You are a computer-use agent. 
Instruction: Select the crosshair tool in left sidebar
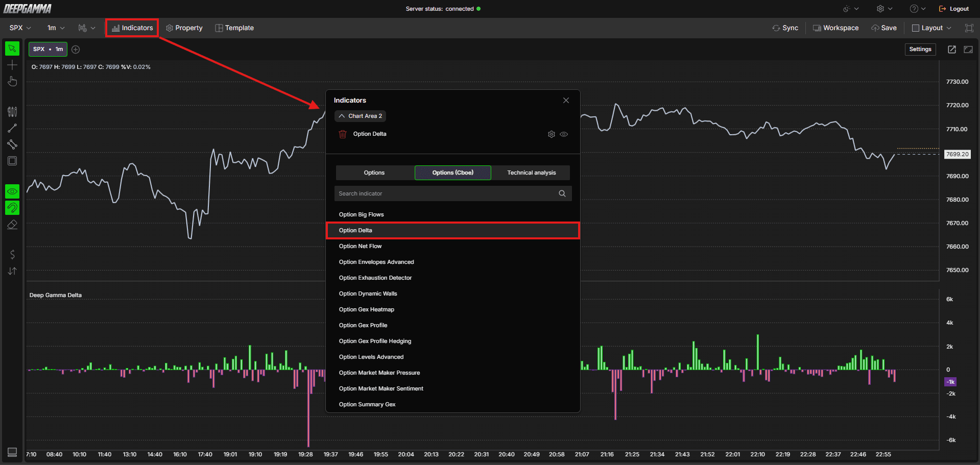[x=12, y=65]
